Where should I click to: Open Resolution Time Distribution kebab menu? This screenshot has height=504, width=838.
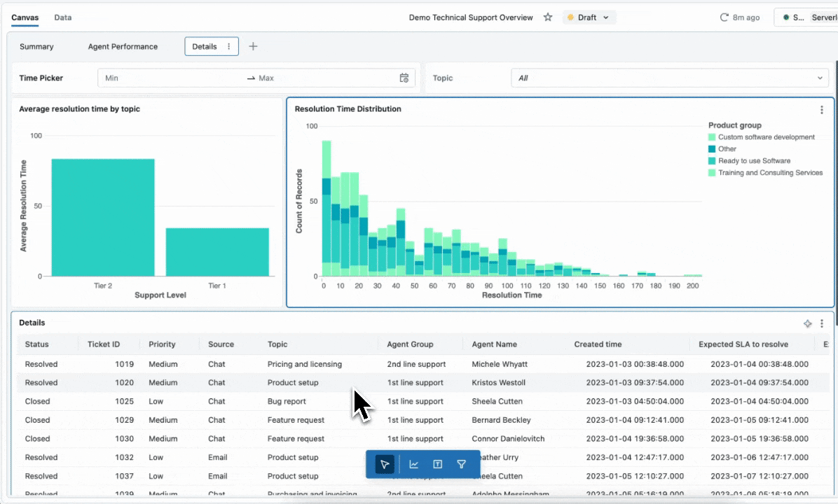(x=822, y=110)
